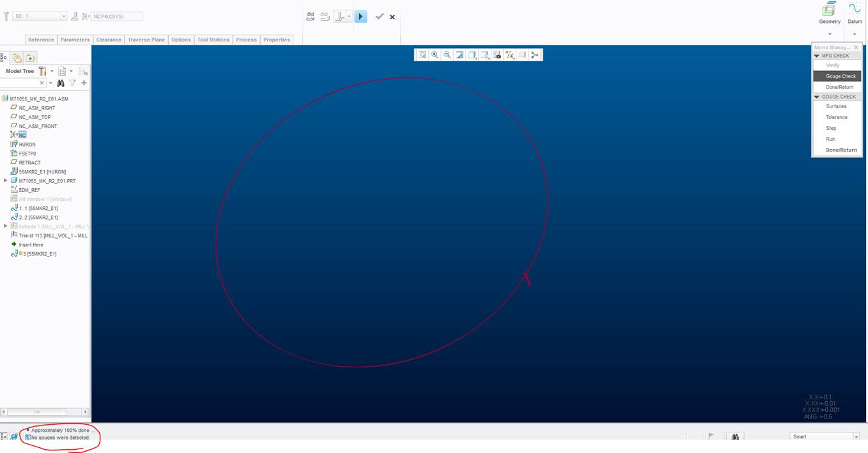Image resolution: width=868 pixels, height=453 pixels.
Task: Expand the Geometry dropdown arrow
Action: click(830, 34)
